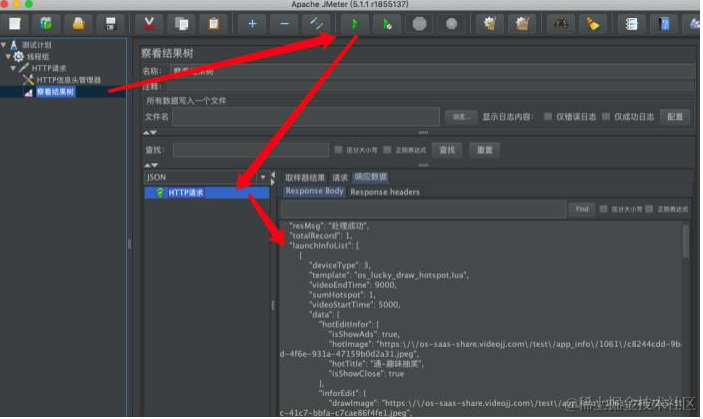Screen dimensions: 703x419
Task: Toggle the 仅成功日志 checkbox
Action: pos(606,117)
